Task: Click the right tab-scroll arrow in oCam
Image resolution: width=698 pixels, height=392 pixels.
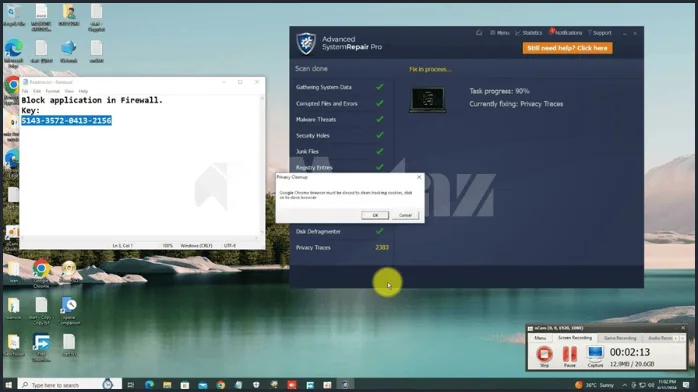Action: (x=682, y=339)
